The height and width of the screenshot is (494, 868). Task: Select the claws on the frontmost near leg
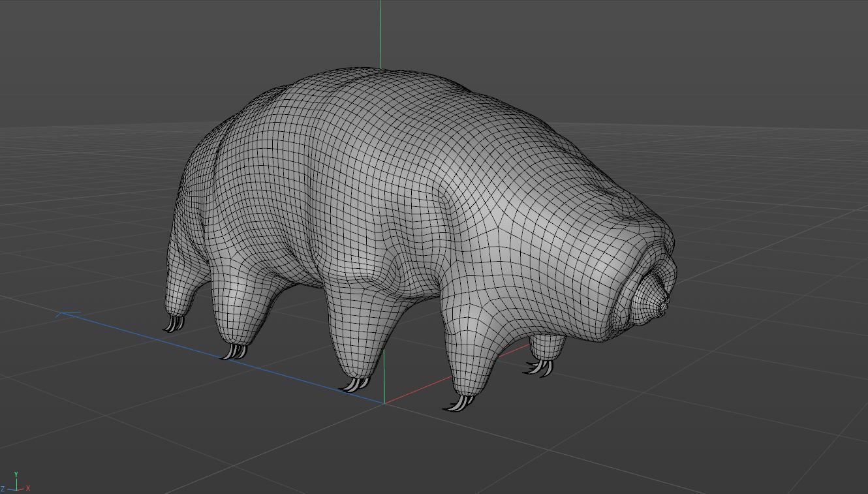click(458, 403)
